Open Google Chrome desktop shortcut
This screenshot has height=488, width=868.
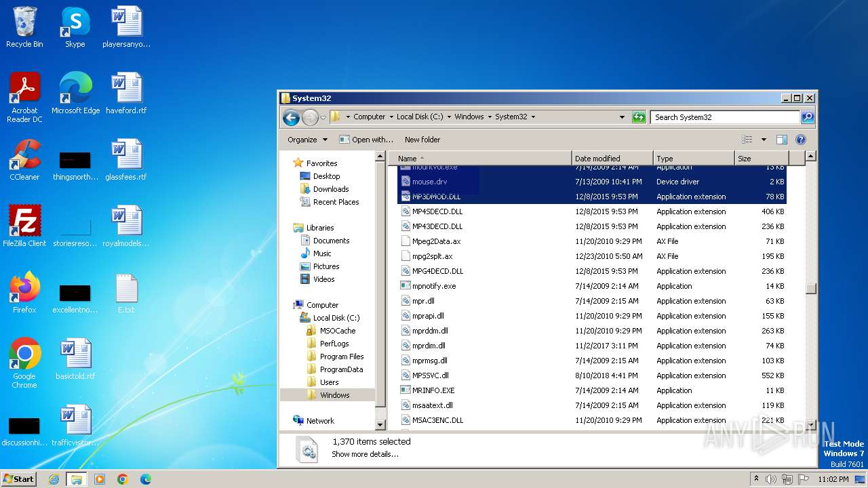[x=24, y=363]
